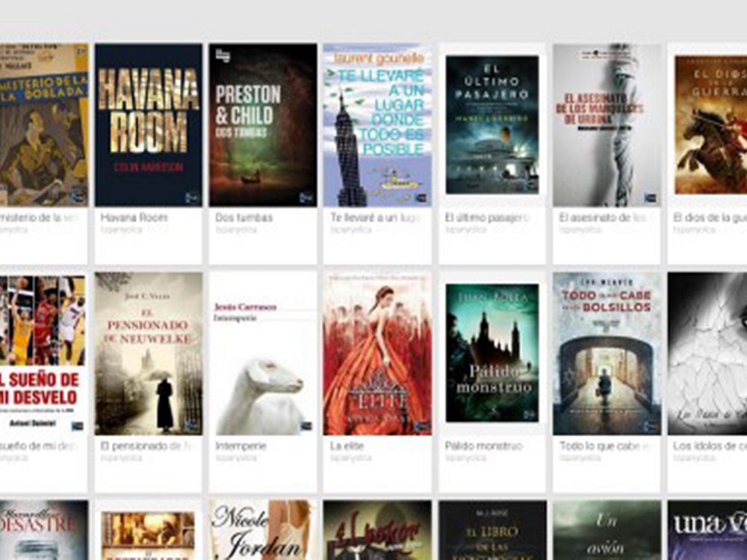Image resolution: width=747 pixels, height=560 pixels.
Task: Open El asesinato de los marqueses cover
Action: click(x=607, y=125)
